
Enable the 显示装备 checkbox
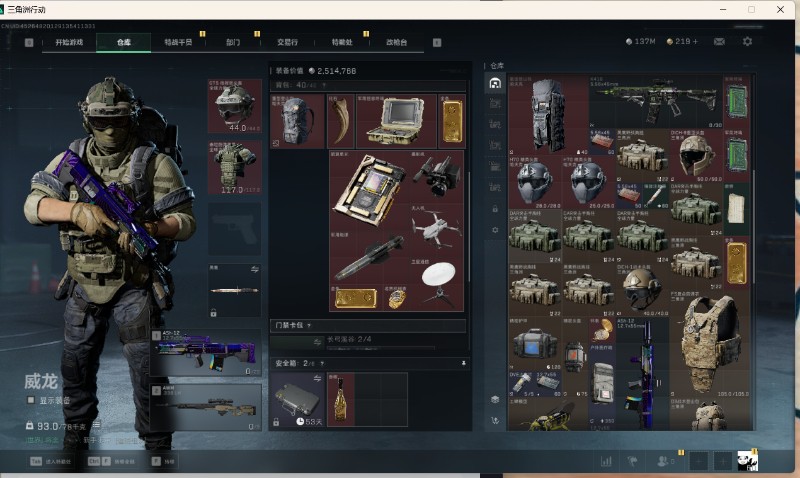(x=31, y=400)
